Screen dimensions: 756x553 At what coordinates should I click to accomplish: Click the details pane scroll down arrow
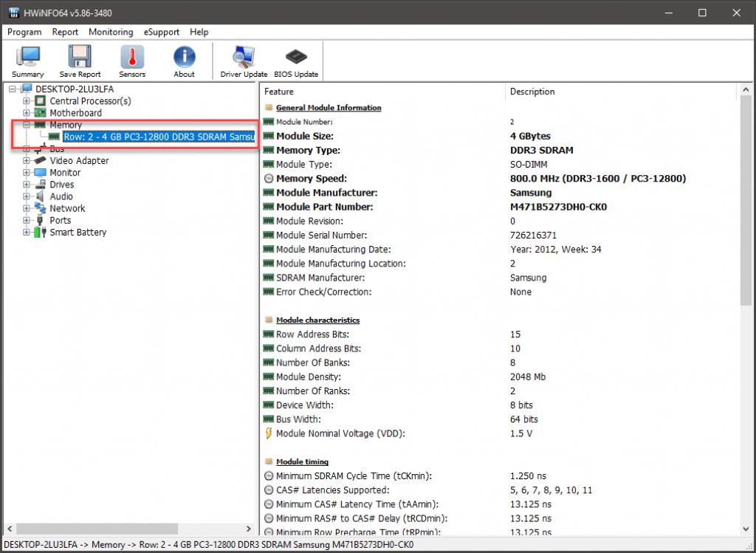tap(746, 529)
